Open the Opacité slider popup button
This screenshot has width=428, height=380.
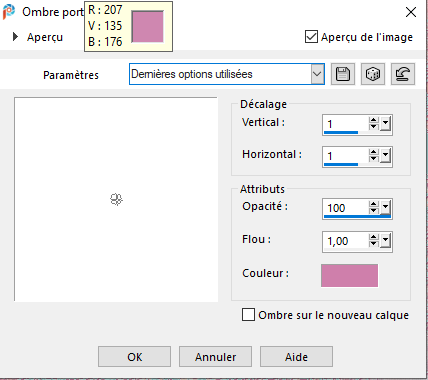click(385, 208)
